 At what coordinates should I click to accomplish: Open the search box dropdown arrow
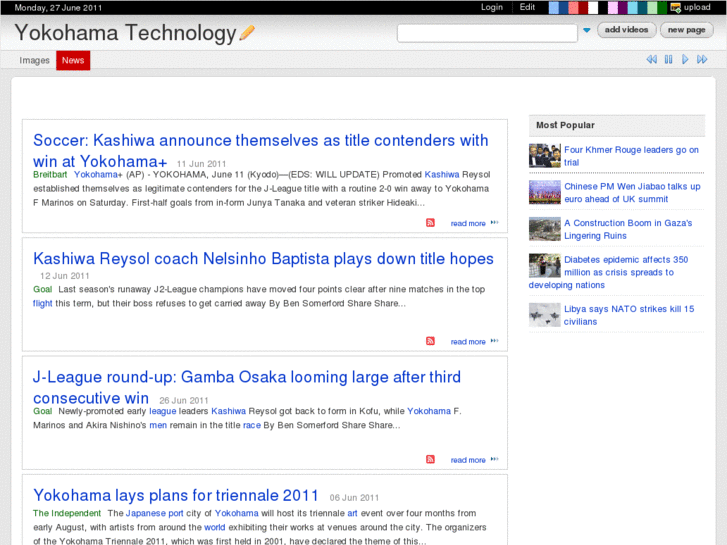[x=587, y=31]
